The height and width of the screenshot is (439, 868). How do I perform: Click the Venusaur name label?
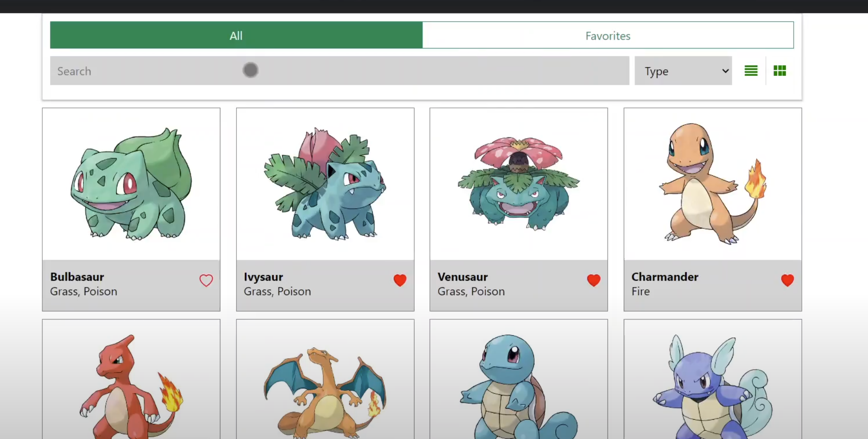462,277
